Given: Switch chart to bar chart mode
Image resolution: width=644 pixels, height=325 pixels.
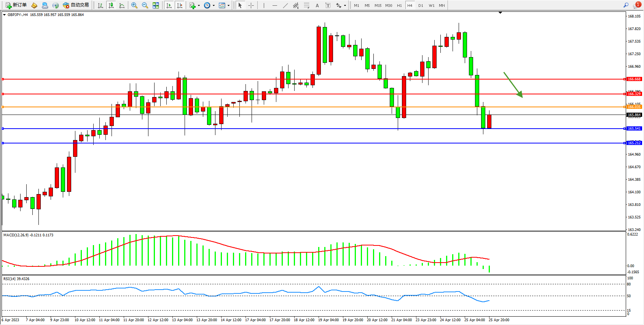Looking at the screenshot, I should point(100,5).
